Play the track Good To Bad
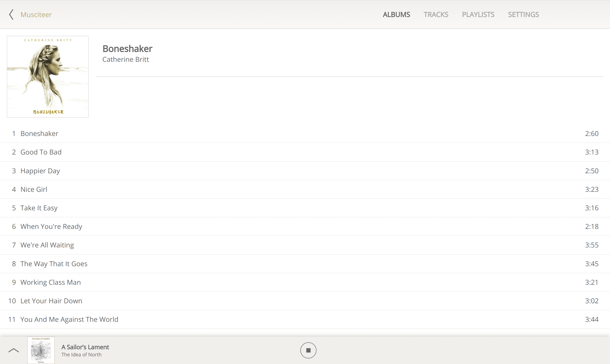Image resolution: width=610 pixels, height=364 pixels. pyautogui.click(x=41, y=152)
